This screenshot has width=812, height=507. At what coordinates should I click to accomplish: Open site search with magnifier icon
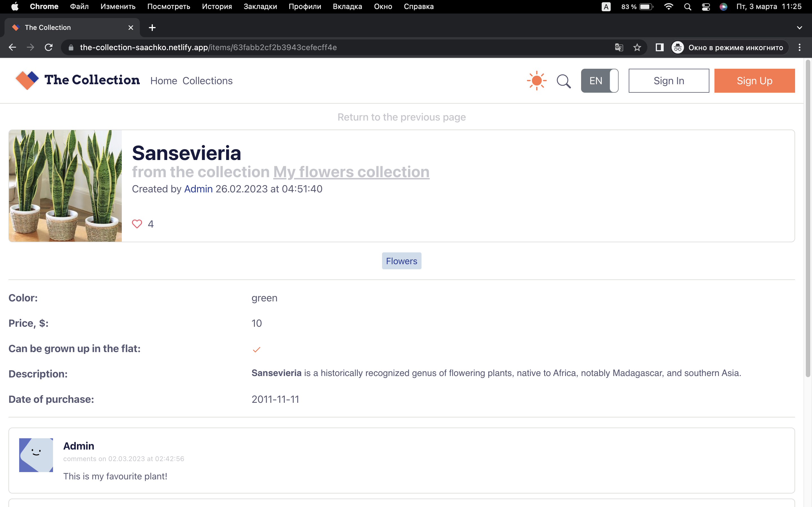(564, 81)
